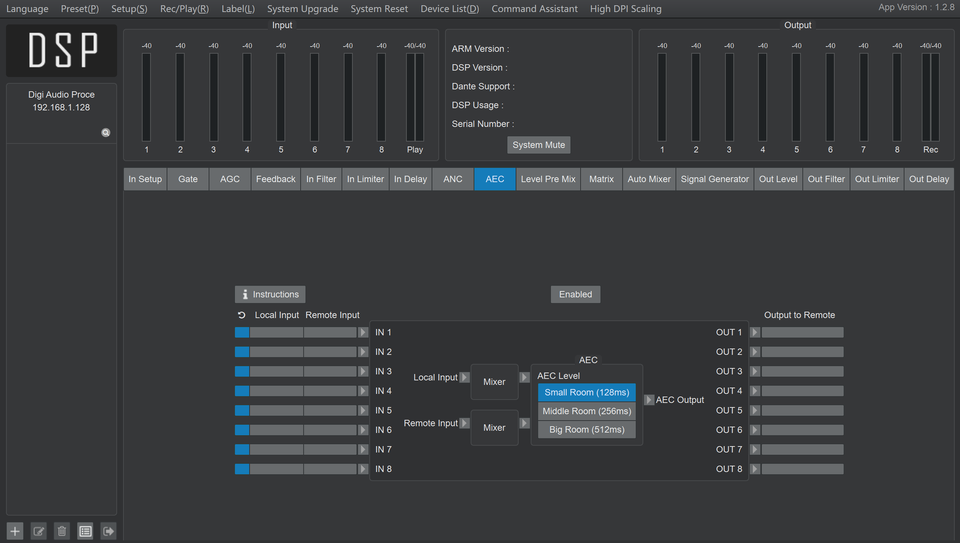Viewport: 960px width, 543px height.
Task: Open the Device List menu
Action: click(449, 9)
